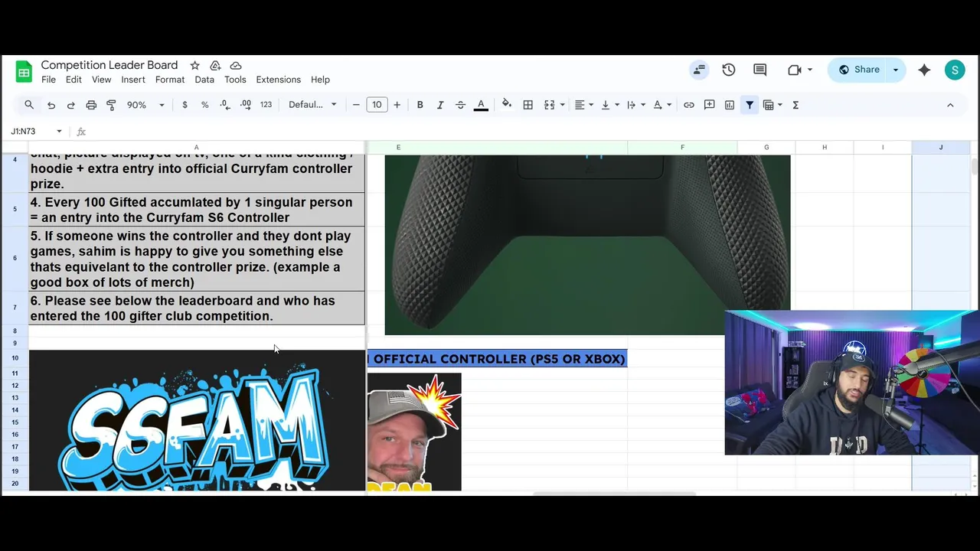Open horizontal align dropdown

[x=583, y=105]
